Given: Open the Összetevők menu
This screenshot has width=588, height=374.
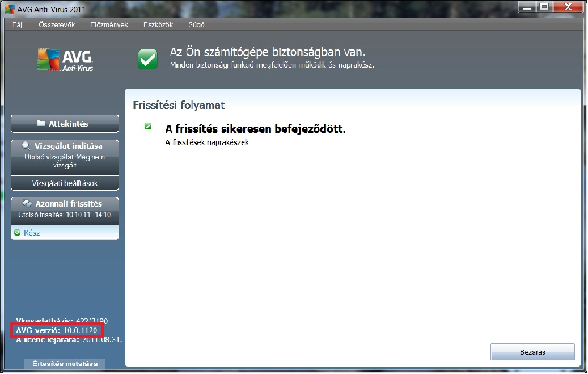Looking at the screenshot, I should click(57, 25).
